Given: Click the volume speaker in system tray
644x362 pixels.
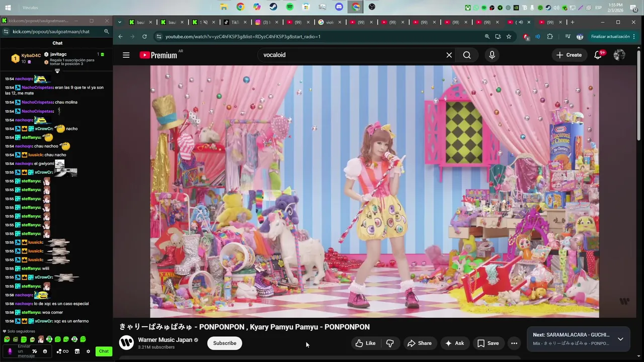Looking at the screenshot, I should click(x=556, y=8).
